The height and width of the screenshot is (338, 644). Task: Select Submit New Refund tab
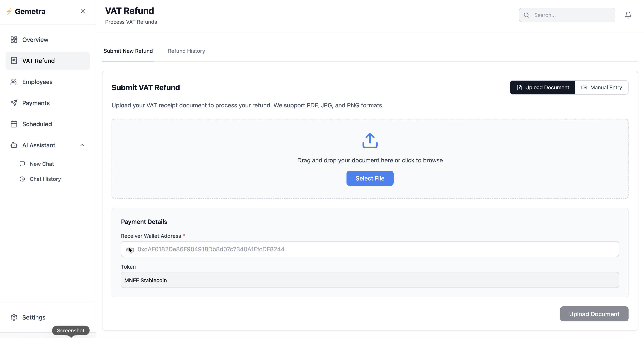coord(128,51)
